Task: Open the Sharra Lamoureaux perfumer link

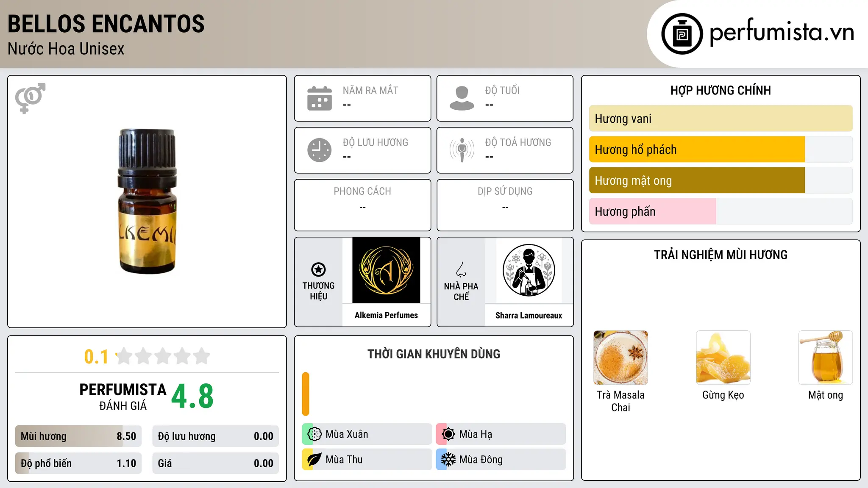Action: (529, 315)
